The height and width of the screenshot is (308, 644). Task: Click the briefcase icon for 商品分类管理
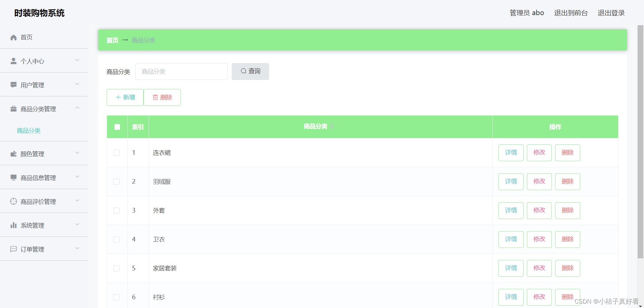click(13, 108)
